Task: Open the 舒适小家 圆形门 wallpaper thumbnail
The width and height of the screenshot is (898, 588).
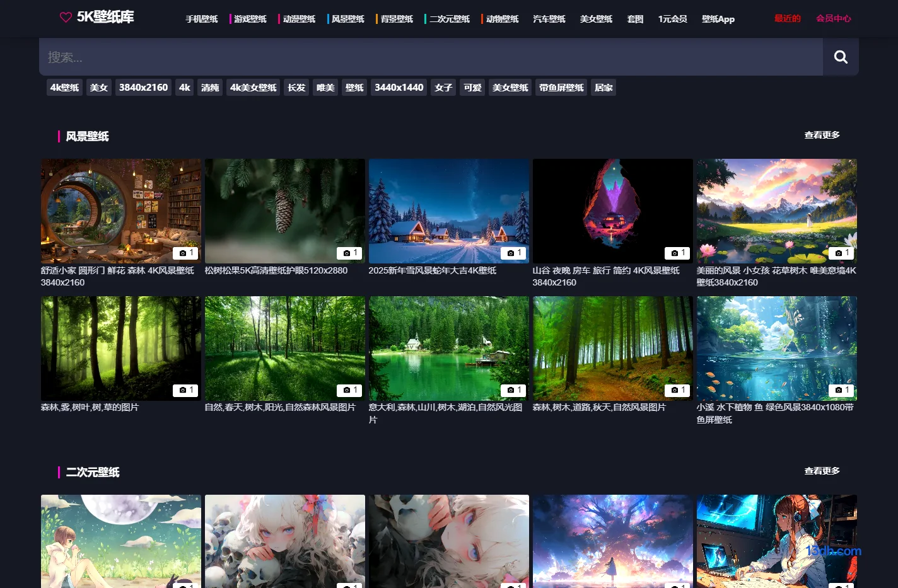Action: pos(121,211)
